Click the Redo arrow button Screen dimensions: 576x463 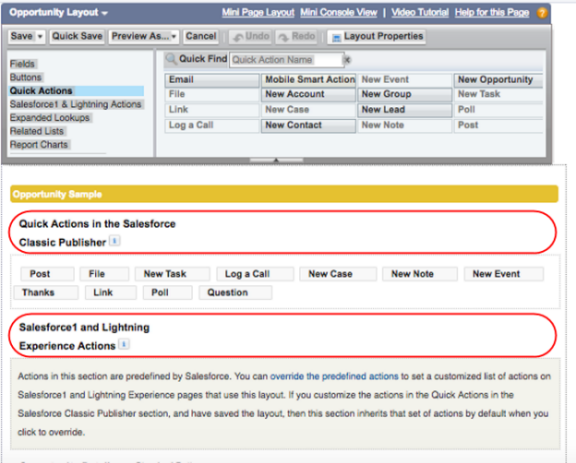pyautogui.click(x=296, y=36)
